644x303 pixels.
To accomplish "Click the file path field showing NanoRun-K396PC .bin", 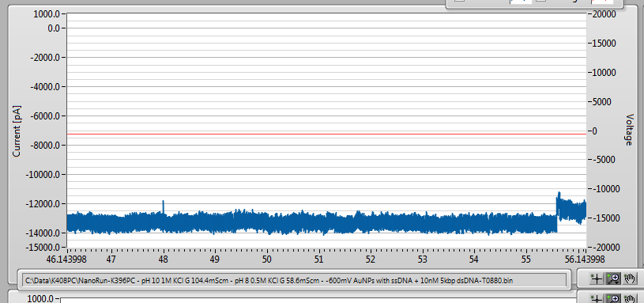I will (x=294, y=280).
